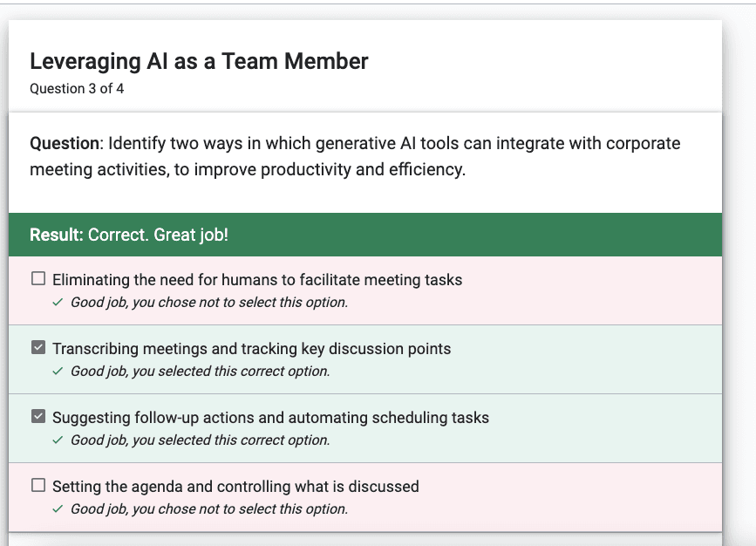Click the green checkmark under 'Setting the agenda'
Viewport: 756px width, 546px height.
coord(58,509)
